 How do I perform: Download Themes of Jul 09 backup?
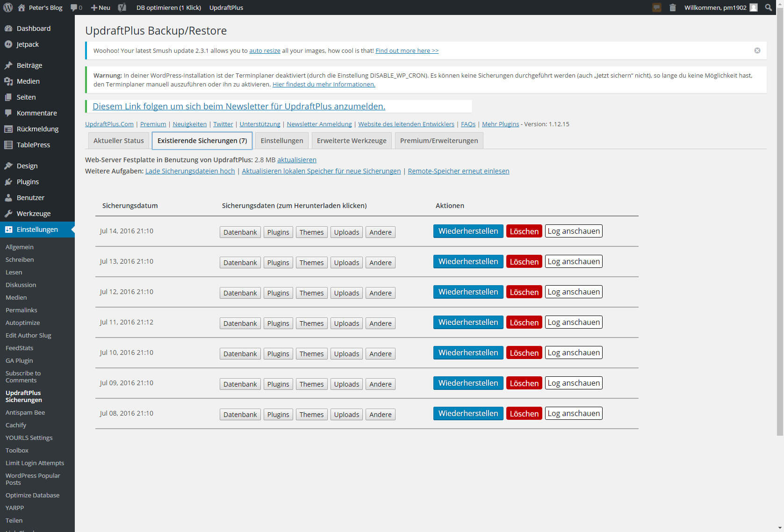pyautogui.click(x=311, y=384)
